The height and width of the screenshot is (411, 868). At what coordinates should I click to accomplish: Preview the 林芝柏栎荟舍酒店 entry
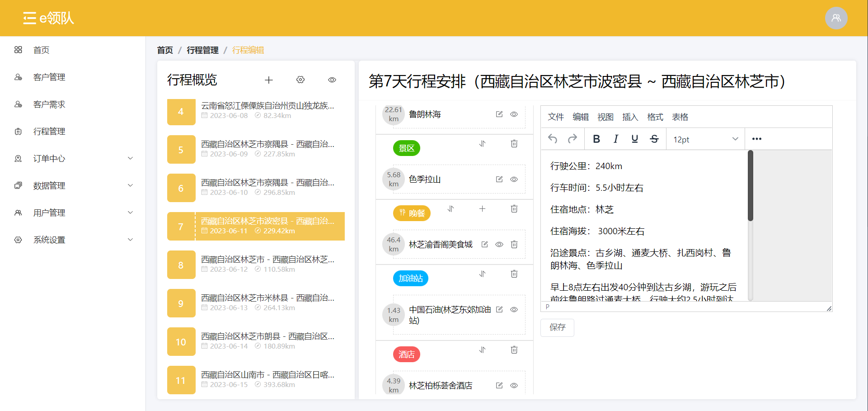(x=514, y=386)
